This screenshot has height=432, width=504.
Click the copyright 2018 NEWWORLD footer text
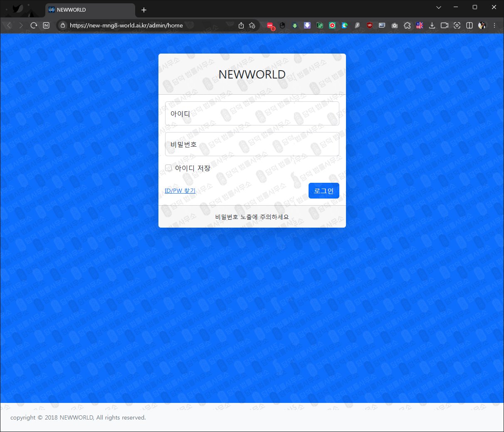[78, 417]
